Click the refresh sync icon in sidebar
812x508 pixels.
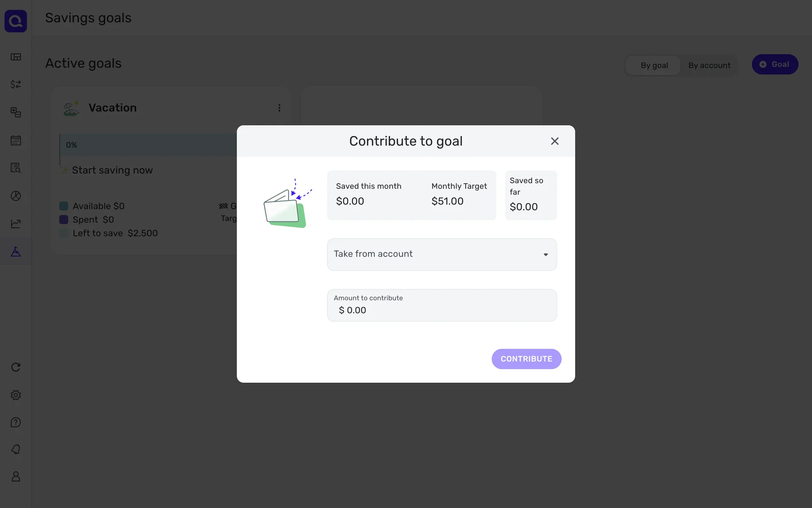coord(16,367)
